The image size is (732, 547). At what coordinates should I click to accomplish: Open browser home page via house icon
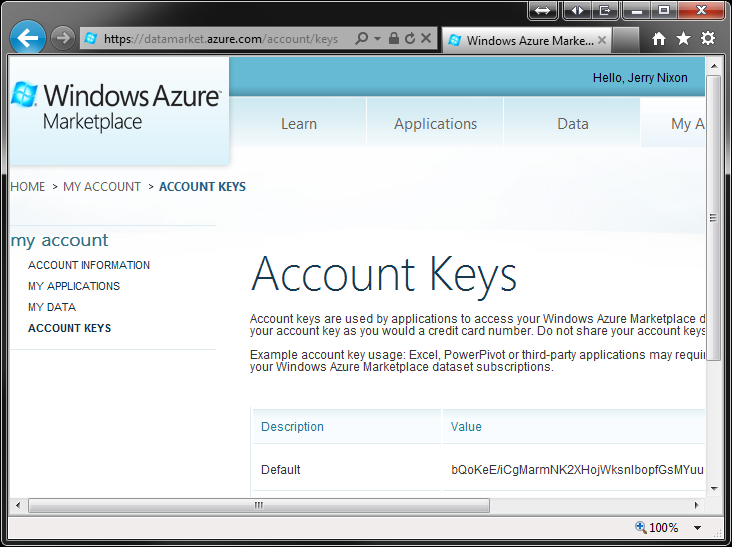pyautogui.click(x=659, y=39)
